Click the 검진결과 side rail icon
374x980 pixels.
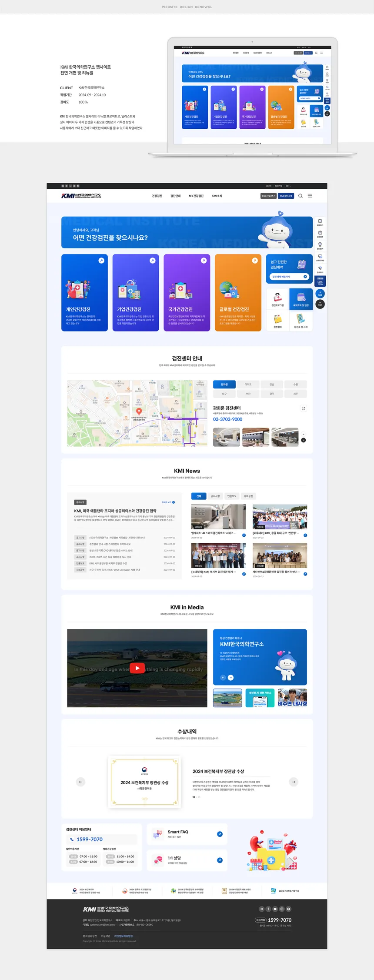click(320, 234)
